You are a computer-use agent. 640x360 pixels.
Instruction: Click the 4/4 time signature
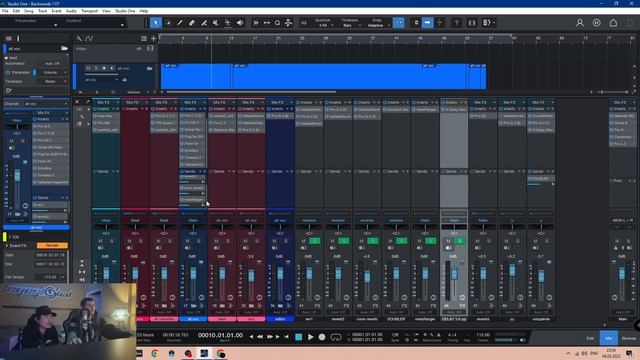click(x=452, y=335)
